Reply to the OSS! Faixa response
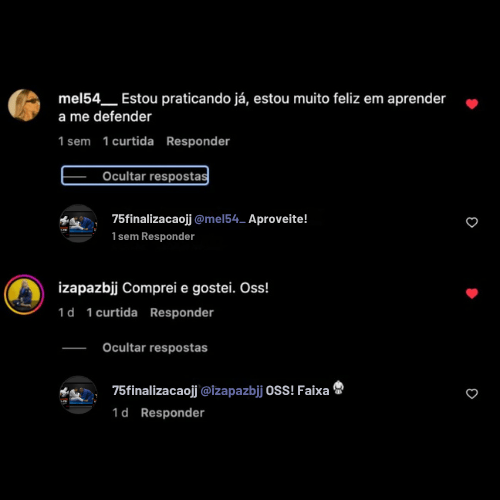The width and height of the screenshot is (500, 500). (x=173, y=413)
